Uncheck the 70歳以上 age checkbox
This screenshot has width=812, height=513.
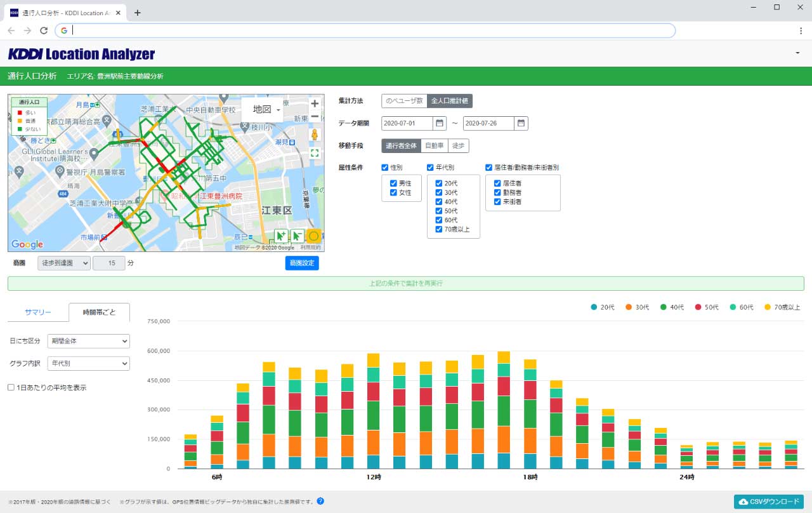[x=439, y=229]
